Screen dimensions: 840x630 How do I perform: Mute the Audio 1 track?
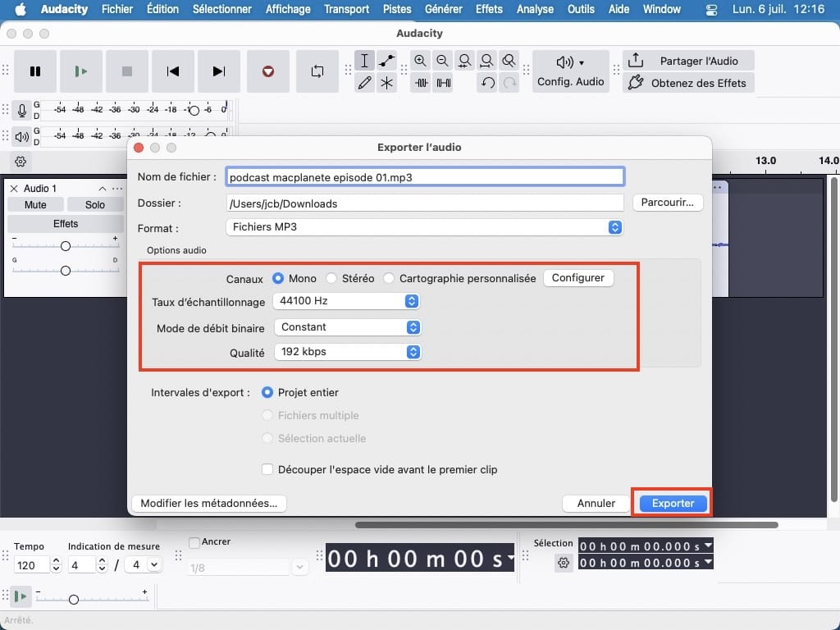coord(35,204)
